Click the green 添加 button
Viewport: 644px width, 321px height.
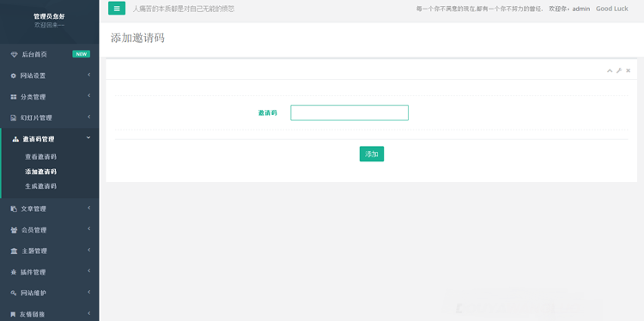tap(372, 154)
